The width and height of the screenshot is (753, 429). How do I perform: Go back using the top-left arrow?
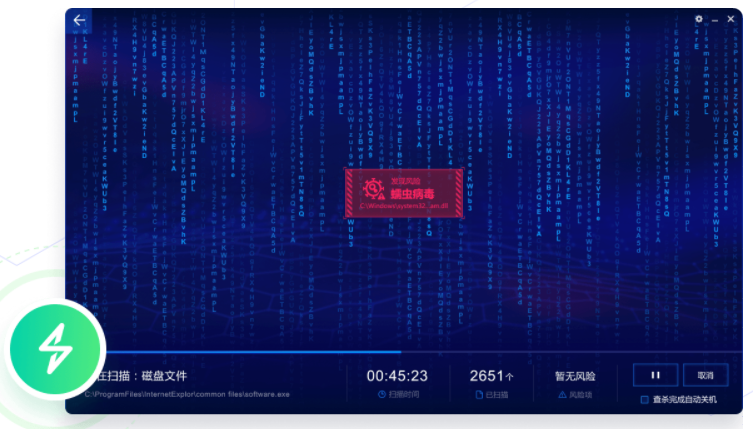[x=79, y=20]
